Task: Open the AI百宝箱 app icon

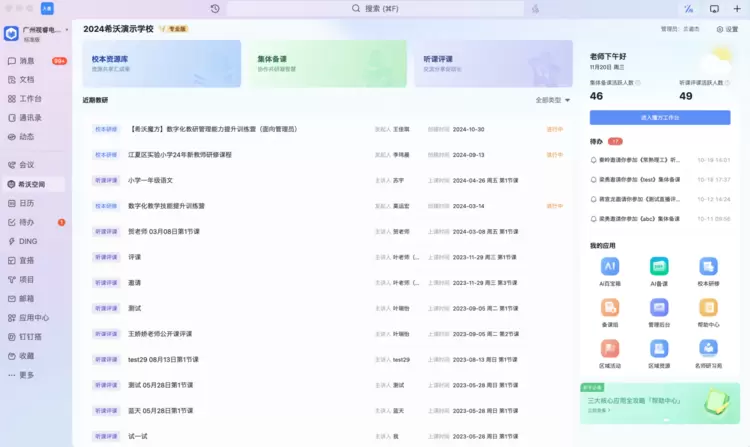Action: 610,267
